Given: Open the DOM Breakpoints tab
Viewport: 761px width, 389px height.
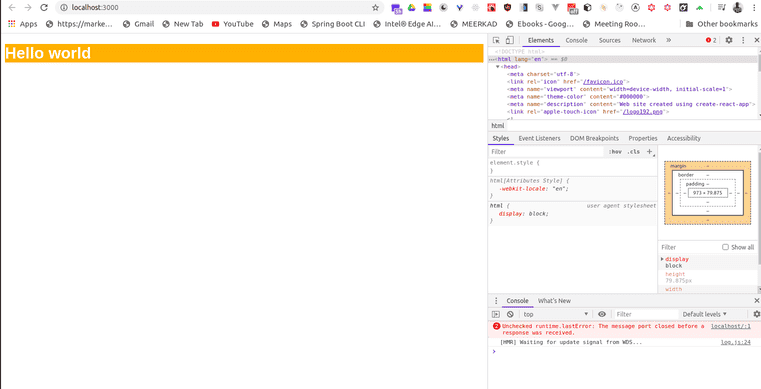Looking at the screenshot, I should [595, 138].
